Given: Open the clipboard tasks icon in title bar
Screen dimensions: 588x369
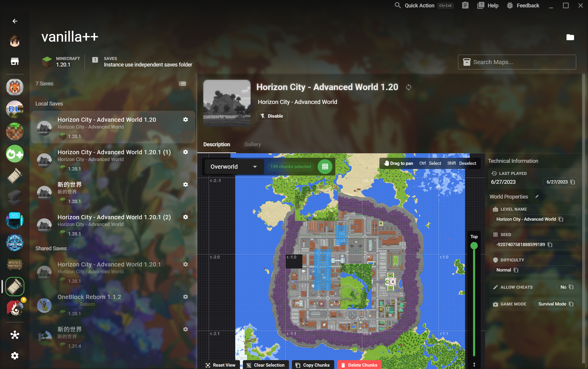Looking at the screenshot, I should (465, 5).
